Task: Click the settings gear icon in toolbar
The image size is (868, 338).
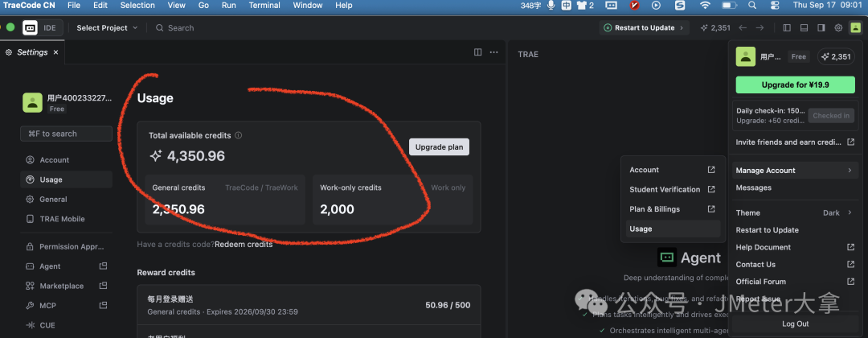Action: (838, 27)
